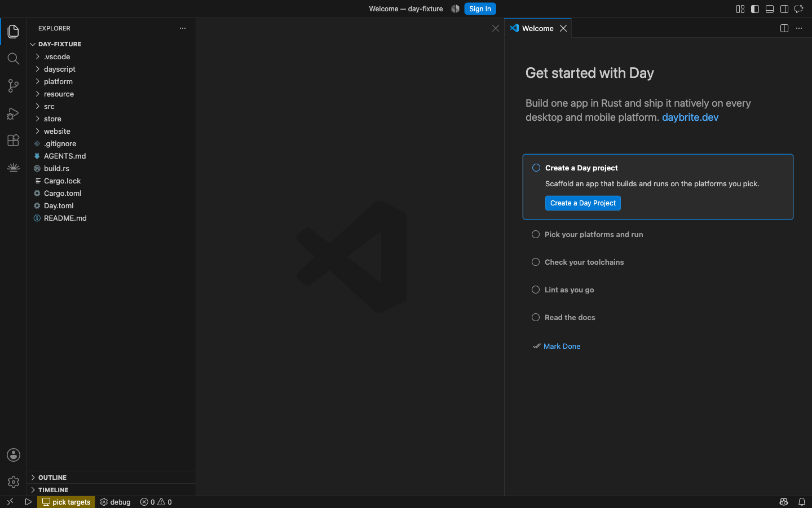Open the Cargo.toml file

pos(111,193)
